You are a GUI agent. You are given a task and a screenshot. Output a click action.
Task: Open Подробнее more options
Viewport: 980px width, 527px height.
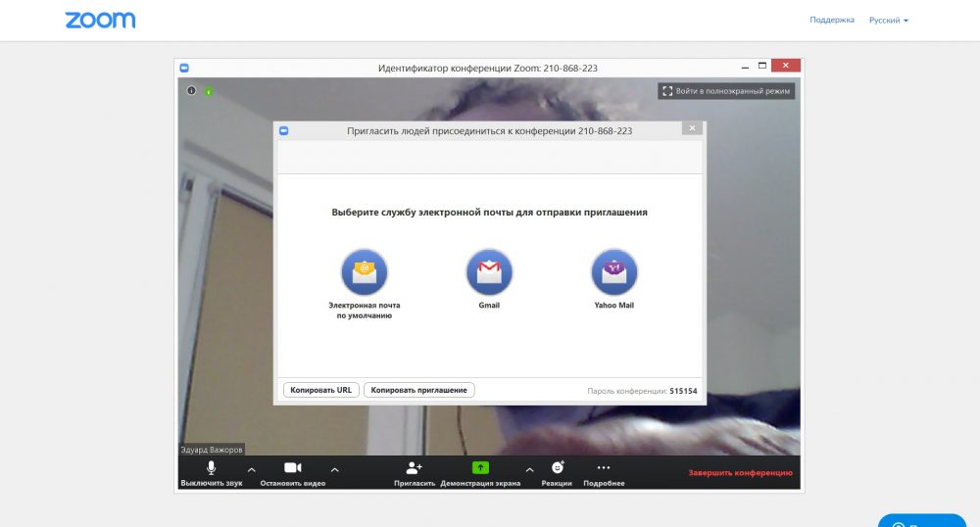[604, 474]
